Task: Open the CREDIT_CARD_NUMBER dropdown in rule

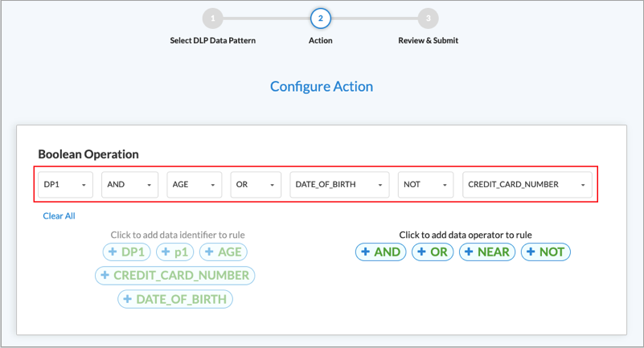Action: tap(527, 185)
